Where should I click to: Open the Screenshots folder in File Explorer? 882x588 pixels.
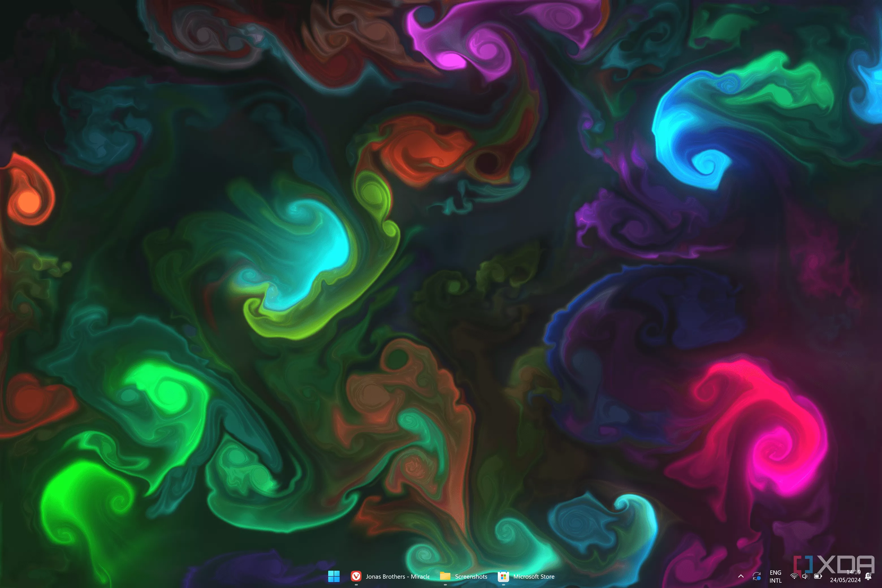(x=445, y=576)
